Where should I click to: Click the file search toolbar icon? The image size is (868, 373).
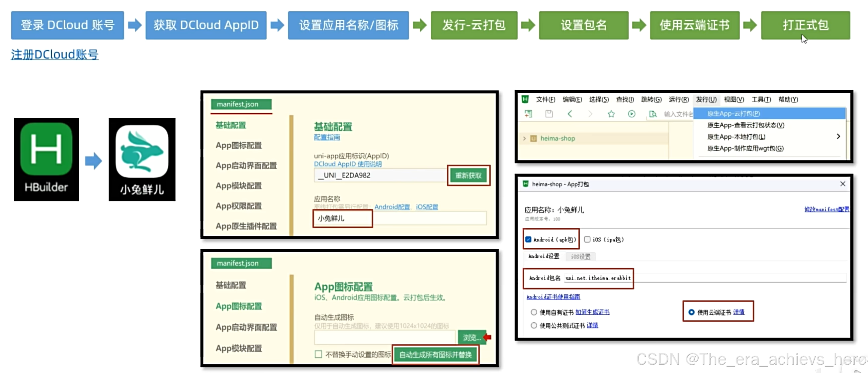[653, 114]
